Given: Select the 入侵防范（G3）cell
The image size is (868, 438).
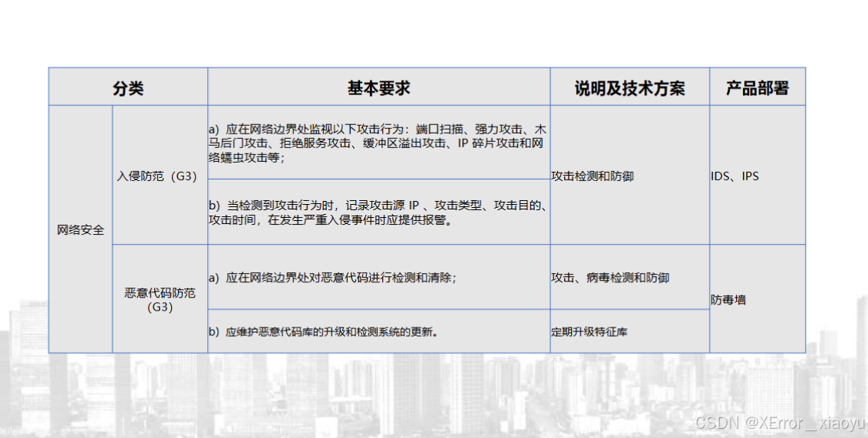Looking at the screenshot, I should tap(160, 176).
